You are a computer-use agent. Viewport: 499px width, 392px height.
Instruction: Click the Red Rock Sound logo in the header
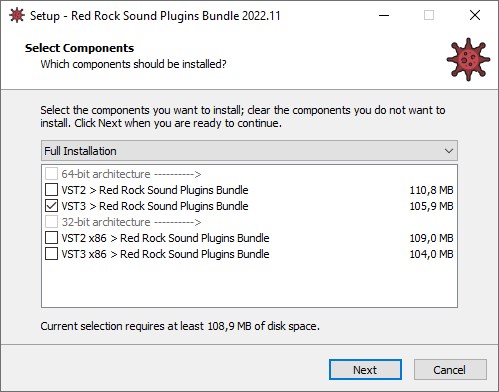[x=468, y=59]
